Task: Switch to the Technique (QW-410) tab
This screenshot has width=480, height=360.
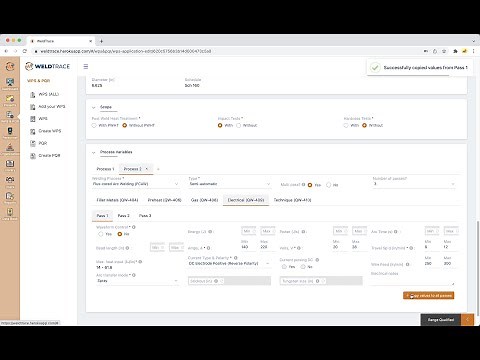Action: click(292, 200)
